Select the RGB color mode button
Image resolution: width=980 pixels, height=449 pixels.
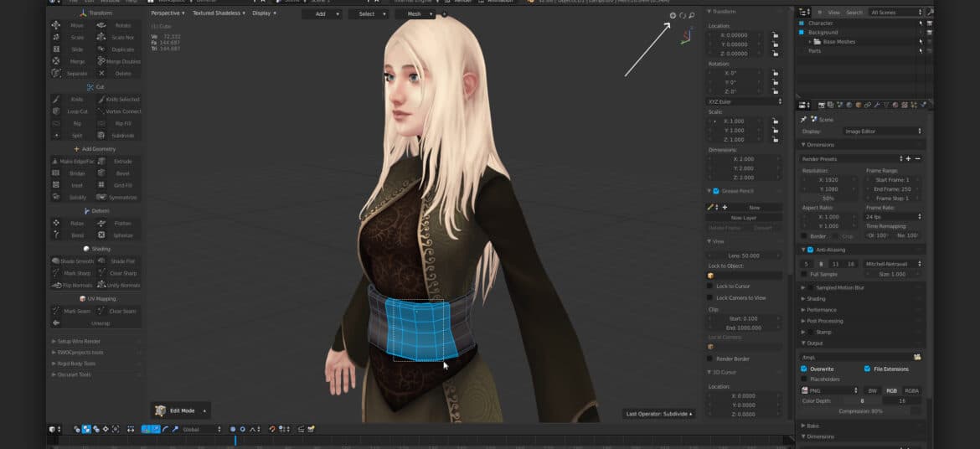coord(891,390)
